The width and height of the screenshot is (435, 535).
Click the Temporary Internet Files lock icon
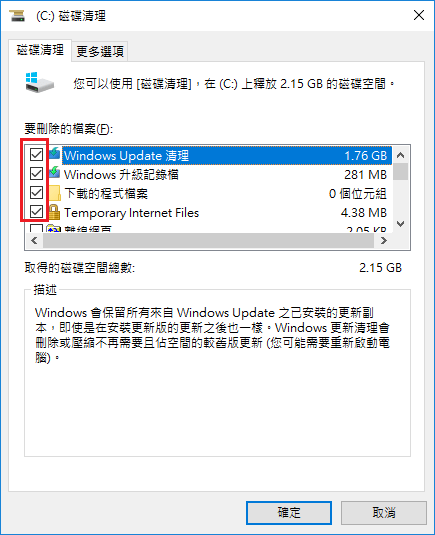click(x=54, y=212)
